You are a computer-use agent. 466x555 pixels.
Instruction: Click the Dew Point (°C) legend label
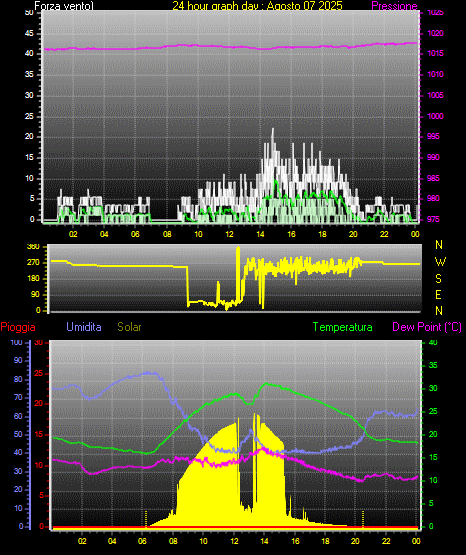427,327
